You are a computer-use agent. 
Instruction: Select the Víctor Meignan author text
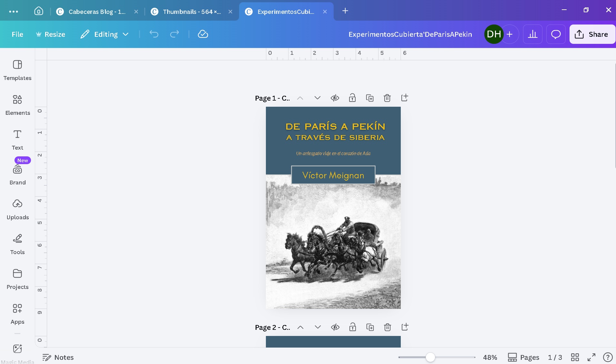[x=333, y=175]
